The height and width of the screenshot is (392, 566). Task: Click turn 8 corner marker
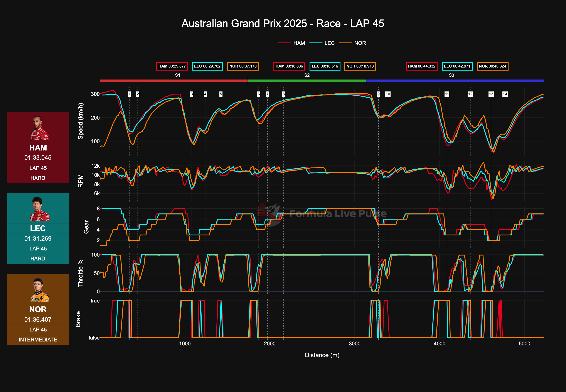pos(283,94)
